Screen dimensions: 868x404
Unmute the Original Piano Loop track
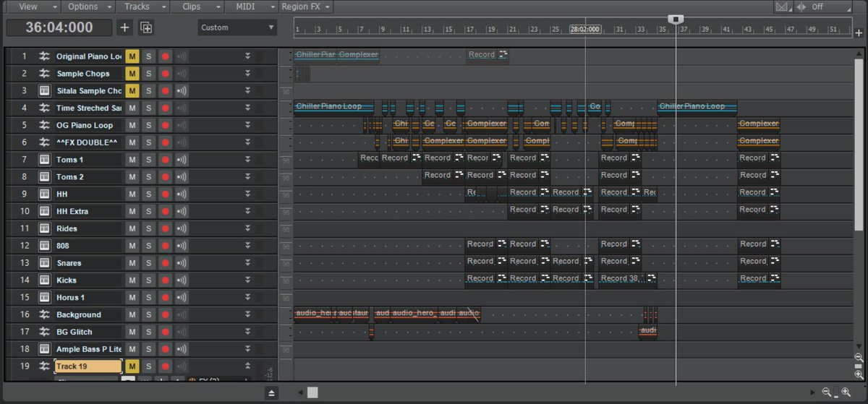(x=132, y=56)
